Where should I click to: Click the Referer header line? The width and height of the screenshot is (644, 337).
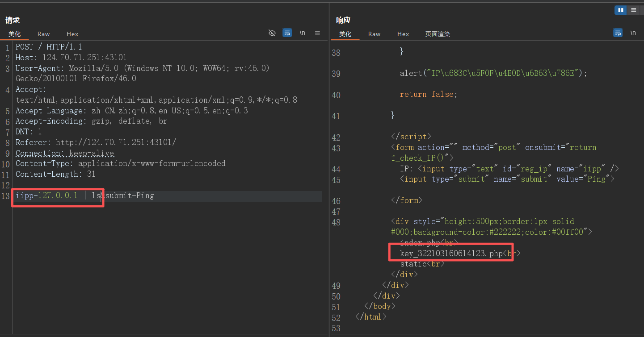[x=96, y=143]
